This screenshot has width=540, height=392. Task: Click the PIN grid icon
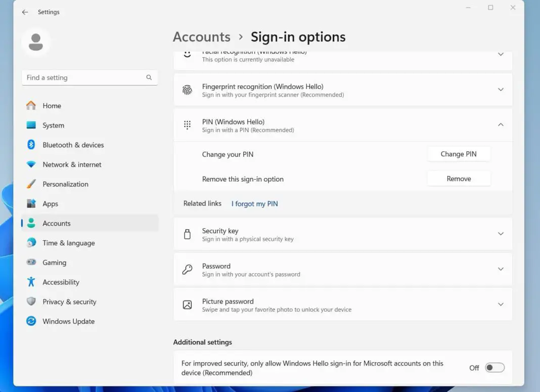pos(188,125)
